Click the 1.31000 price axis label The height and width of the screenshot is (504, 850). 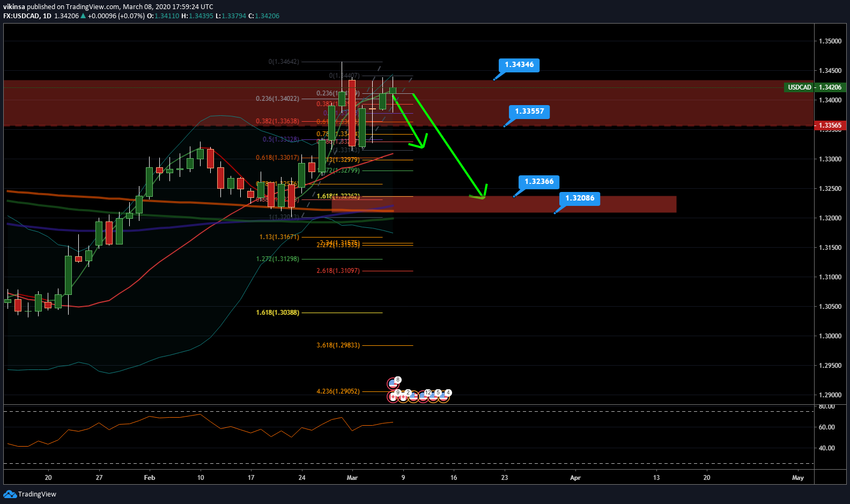pos(830,277)
